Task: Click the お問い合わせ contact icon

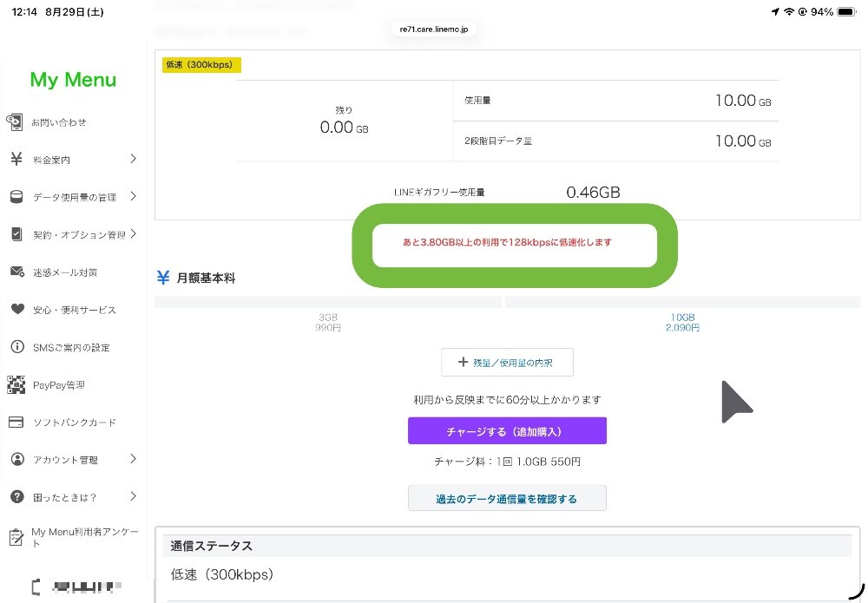Action: click(15, 121)
